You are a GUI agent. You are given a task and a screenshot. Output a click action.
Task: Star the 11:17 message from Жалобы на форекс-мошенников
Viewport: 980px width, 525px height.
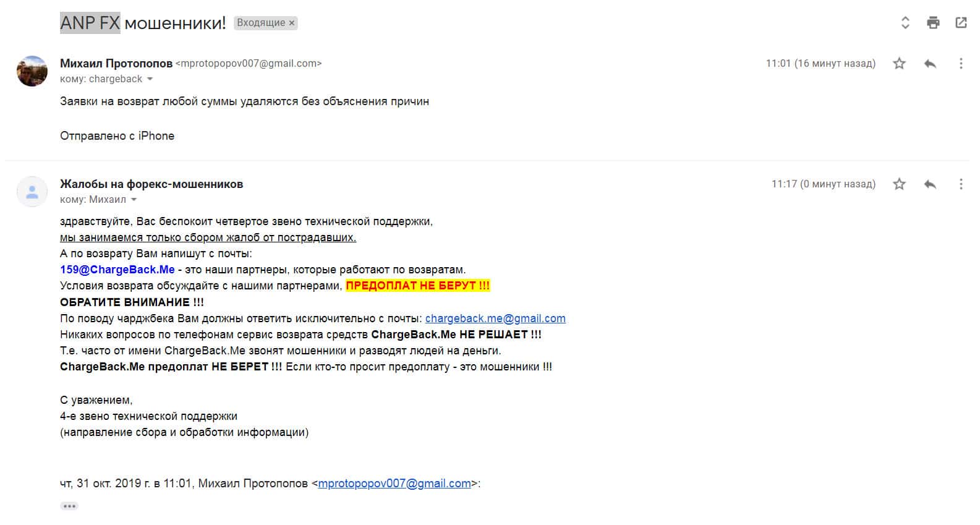pyautogui.click(x=900, y=184)
